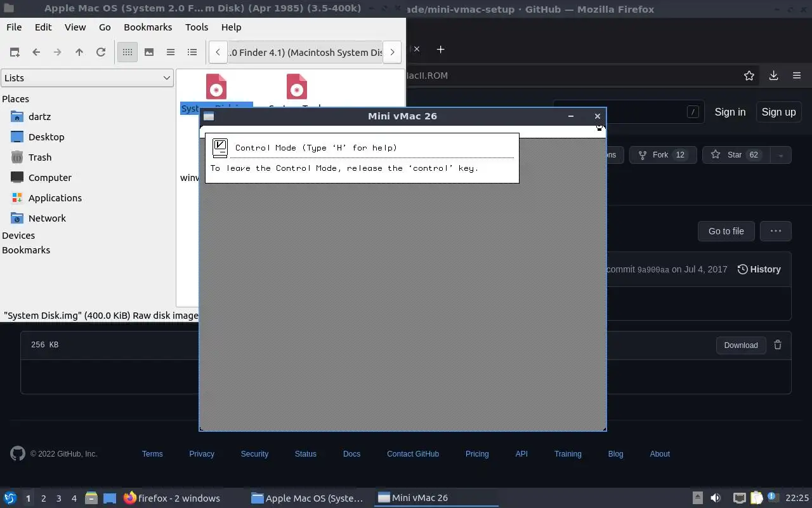Screen dimensions: 812x508
Task: Switch to icon view mode
Action: point(128,52)
